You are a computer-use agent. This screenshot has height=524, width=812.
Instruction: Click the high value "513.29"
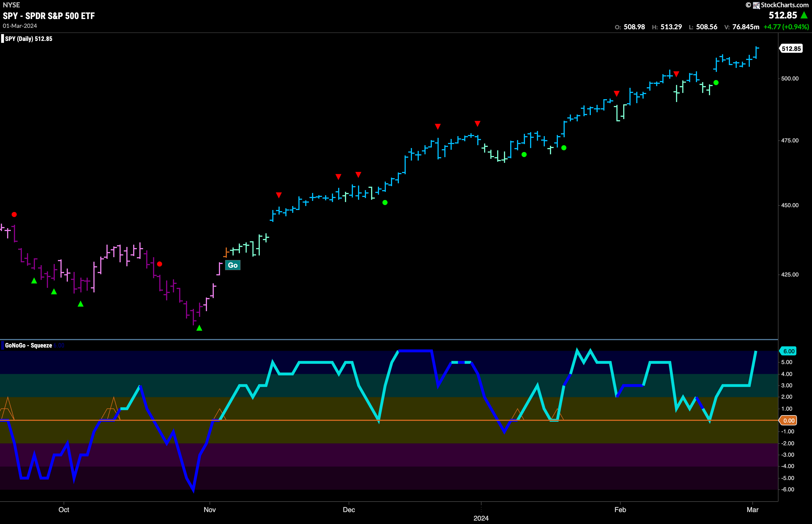[671, 27]
